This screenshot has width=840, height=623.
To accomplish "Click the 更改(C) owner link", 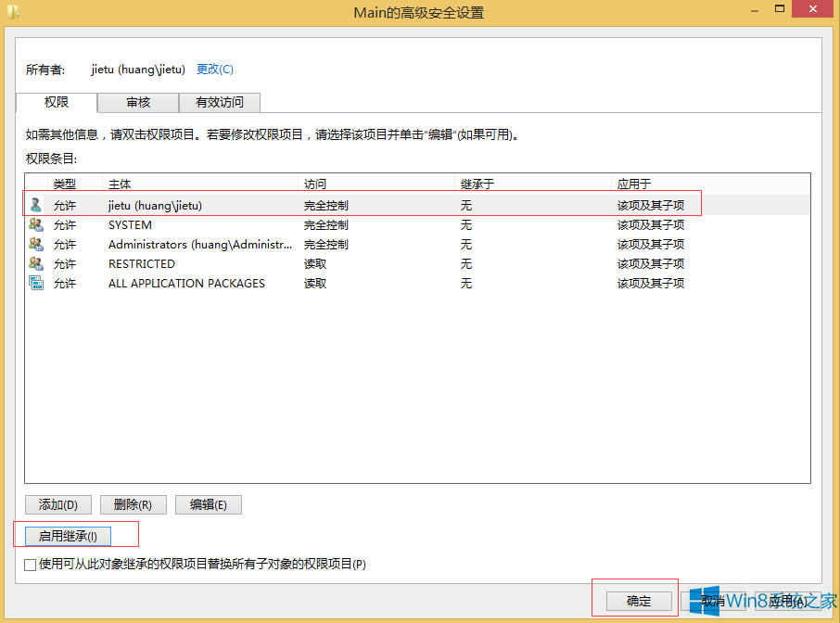I will [215, 69].
